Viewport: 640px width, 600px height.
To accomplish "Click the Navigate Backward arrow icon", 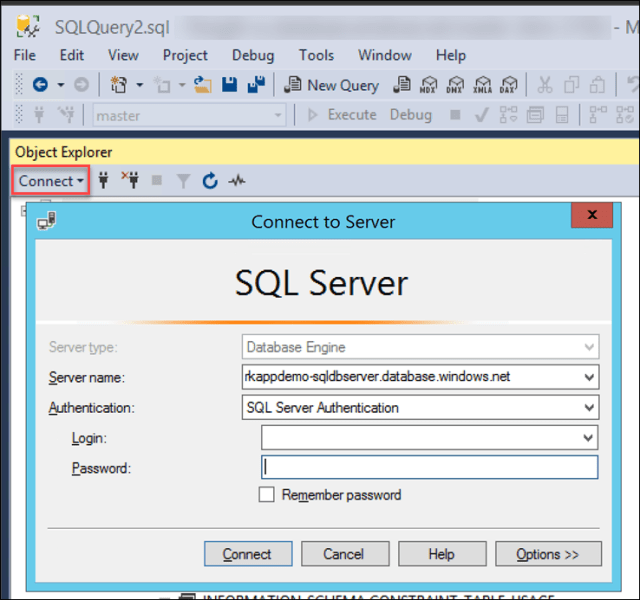I will pos(40,85).
